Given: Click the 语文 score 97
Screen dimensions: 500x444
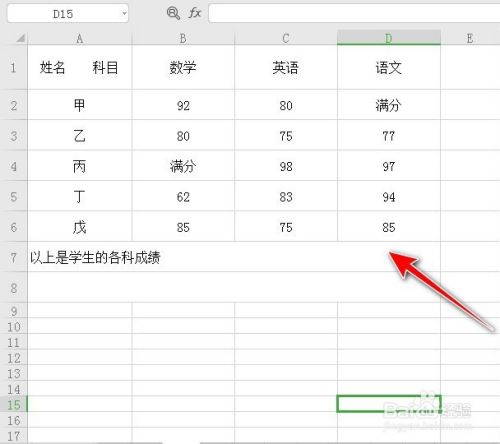Looking at the screenshot, I should 389,166.
